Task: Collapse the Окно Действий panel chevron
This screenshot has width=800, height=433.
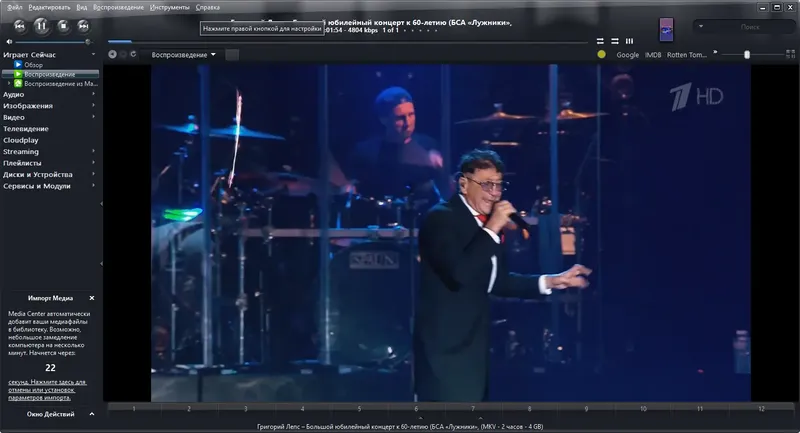Action: tap(92, 414)
